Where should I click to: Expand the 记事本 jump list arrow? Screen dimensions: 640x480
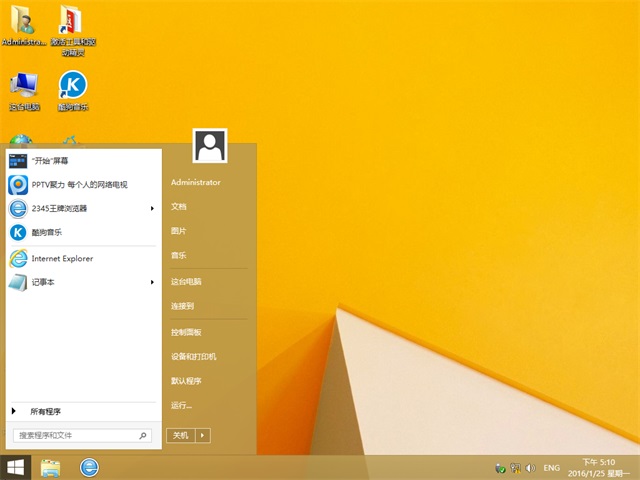point(152,282)
